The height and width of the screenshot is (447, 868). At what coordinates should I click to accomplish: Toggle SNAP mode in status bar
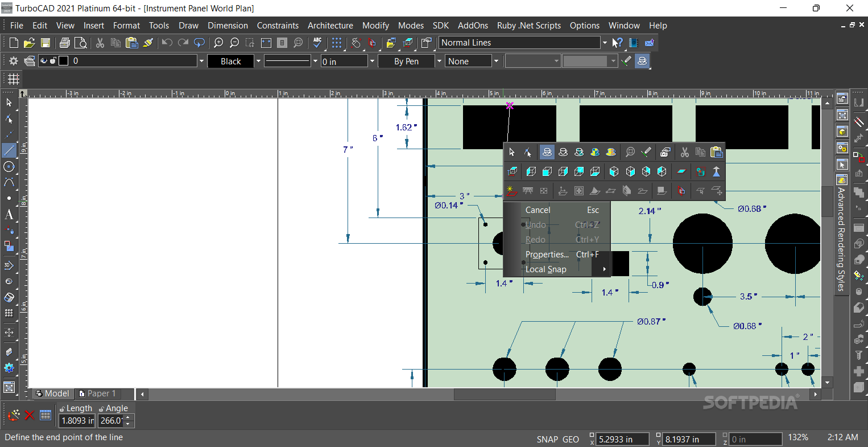point(547,439)
